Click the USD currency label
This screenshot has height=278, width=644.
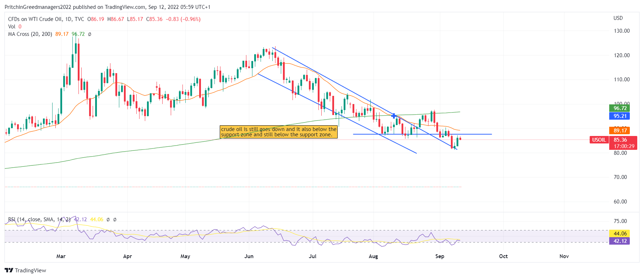coord(618,18)
